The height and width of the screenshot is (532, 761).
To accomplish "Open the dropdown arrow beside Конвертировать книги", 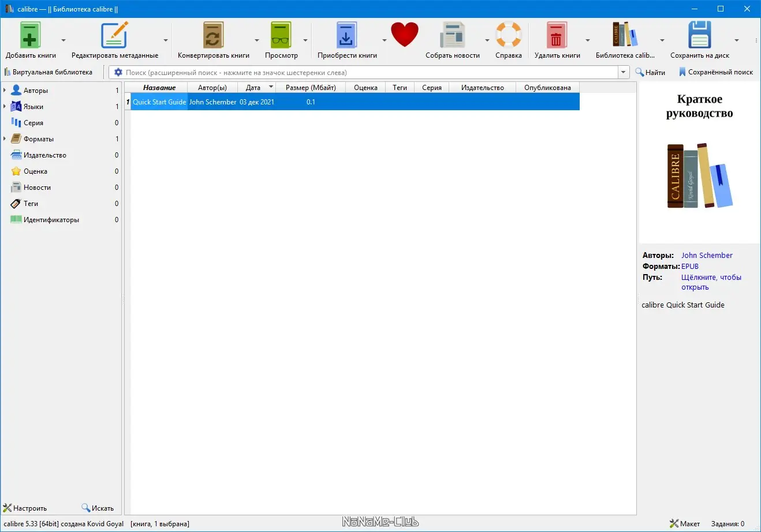I will point(257,40).
